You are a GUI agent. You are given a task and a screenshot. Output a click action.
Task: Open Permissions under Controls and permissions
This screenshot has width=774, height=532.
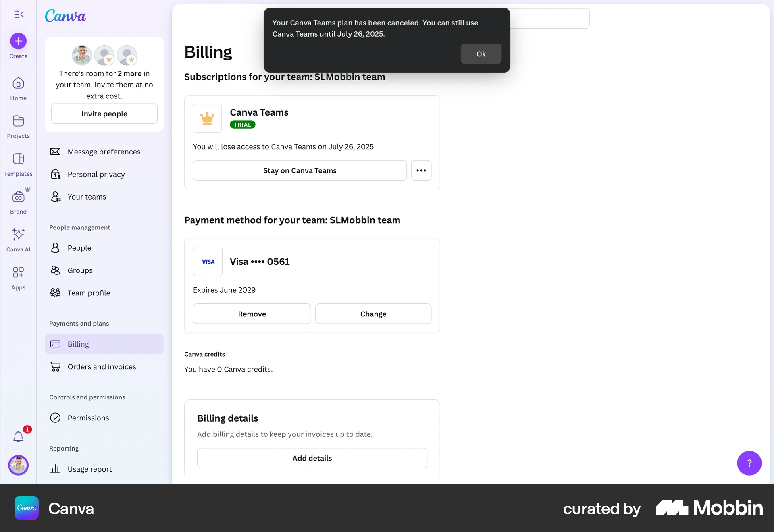[88, 418]
